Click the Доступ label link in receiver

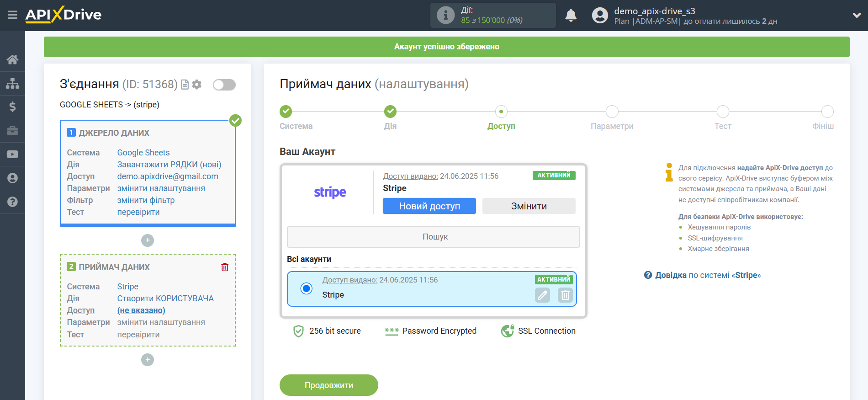pyautogui.click(x=80, y=310)
